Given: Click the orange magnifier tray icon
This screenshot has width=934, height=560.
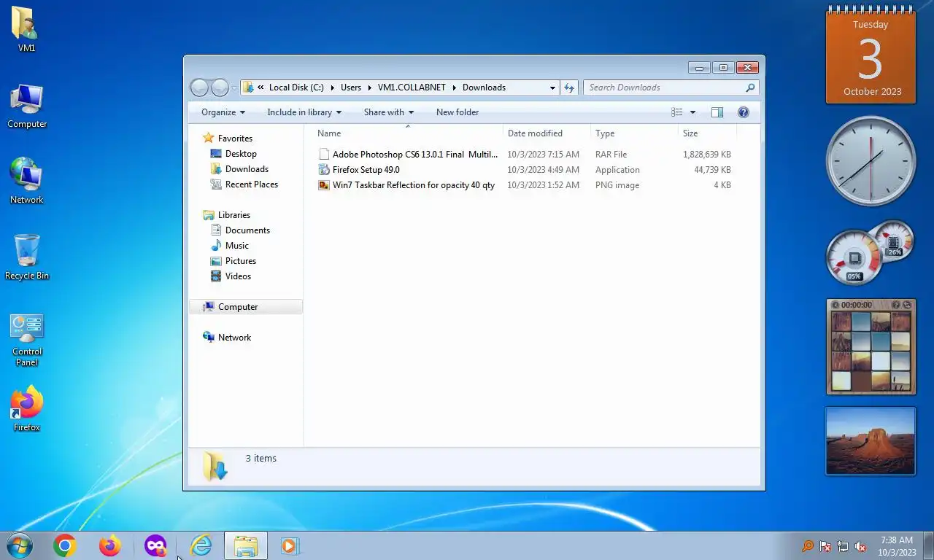Looking at the screenshot, I should [808, 546].
